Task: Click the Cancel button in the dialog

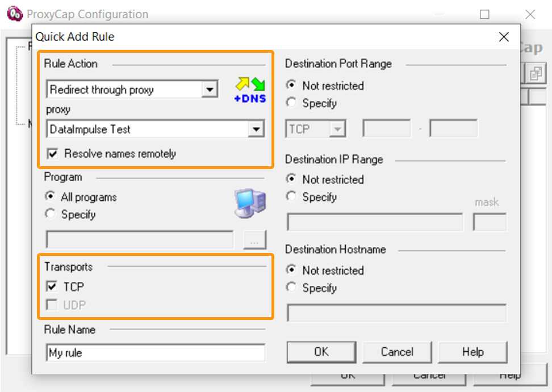Action: [397, 352]
